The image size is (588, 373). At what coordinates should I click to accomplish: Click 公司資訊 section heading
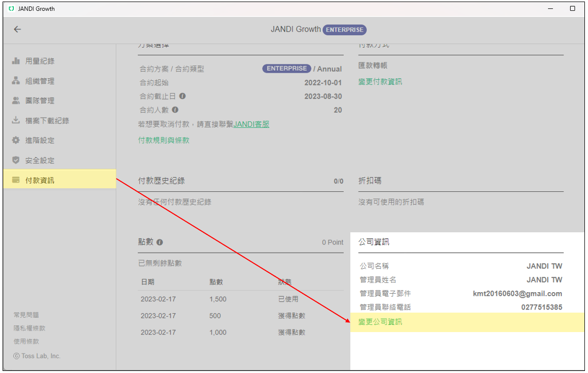click(x=373, y=242)
